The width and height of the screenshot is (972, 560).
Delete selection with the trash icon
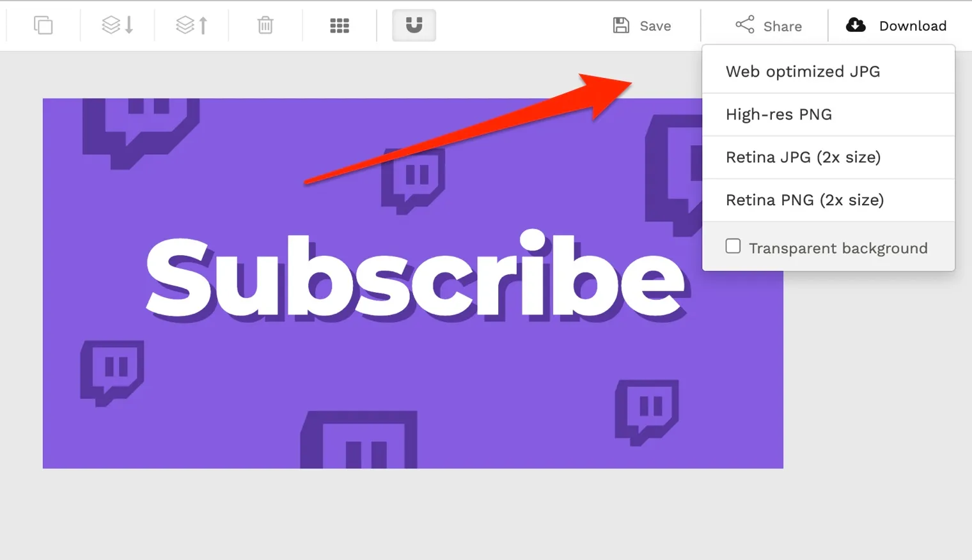265,26
